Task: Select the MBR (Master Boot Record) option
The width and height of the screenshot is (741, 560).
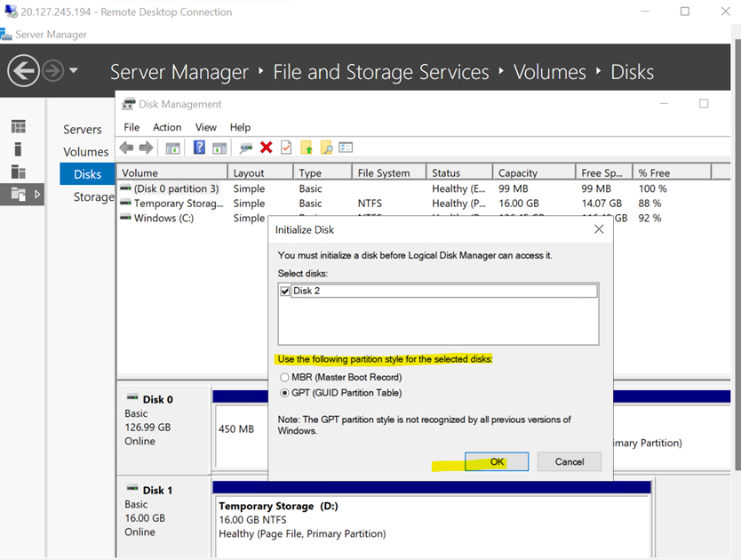Action: [x=284, y=377]
